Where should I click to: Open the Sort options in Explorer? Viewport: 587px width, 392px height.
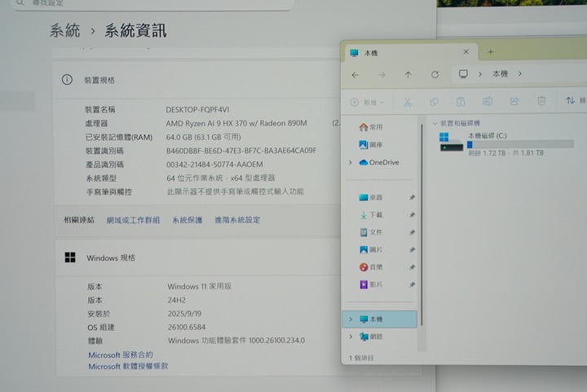[x=576, y=100]
